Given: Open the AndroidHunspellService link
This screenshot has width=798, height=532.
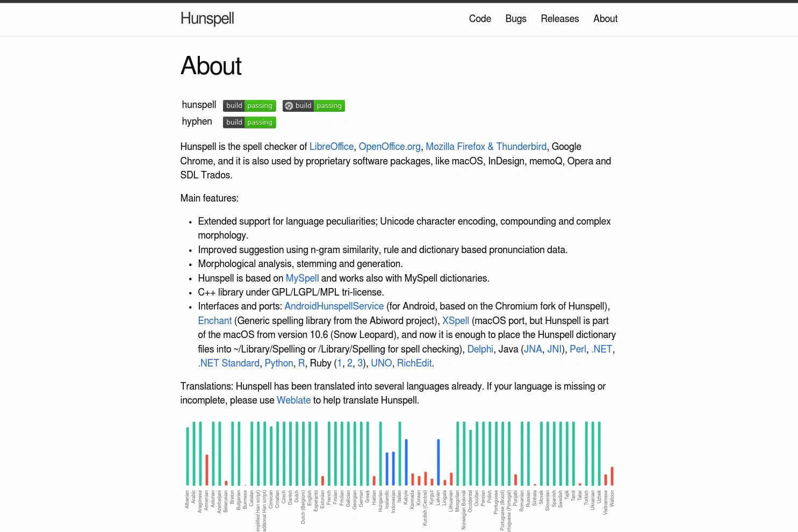Looking at the screenshot, I should click(x=334, y=306).
